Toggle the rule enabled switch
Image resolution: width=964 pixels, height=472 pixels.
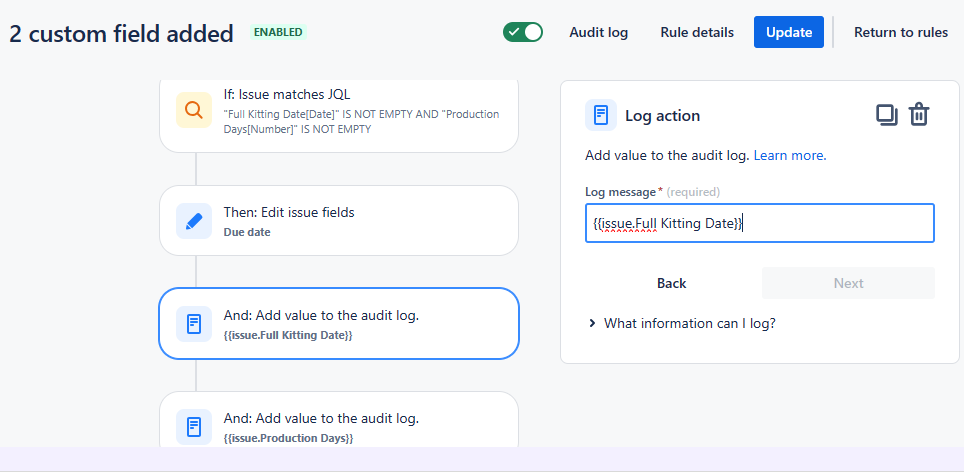523,32
